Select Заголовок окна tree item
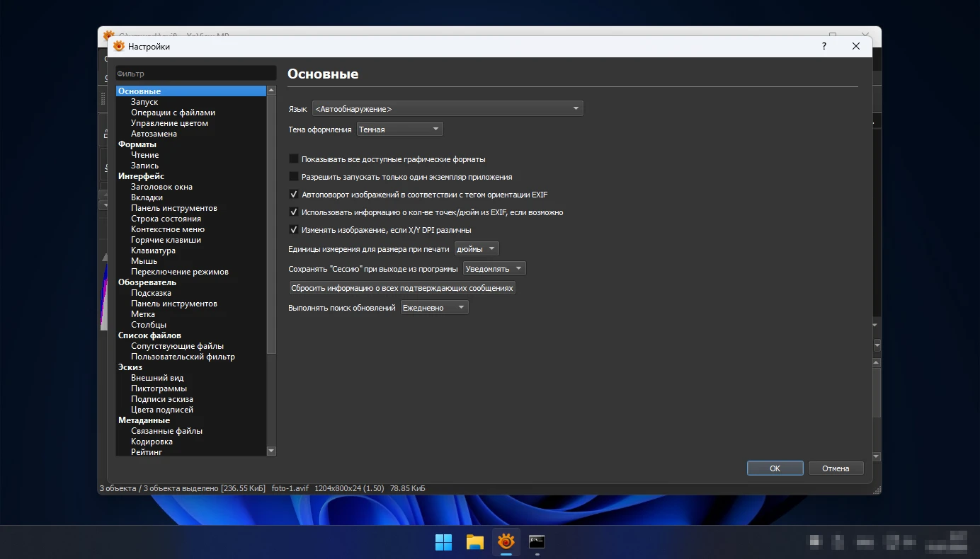The width and height of the screenshot is (980, 559). pyautogui.click(x=161, y=187)
